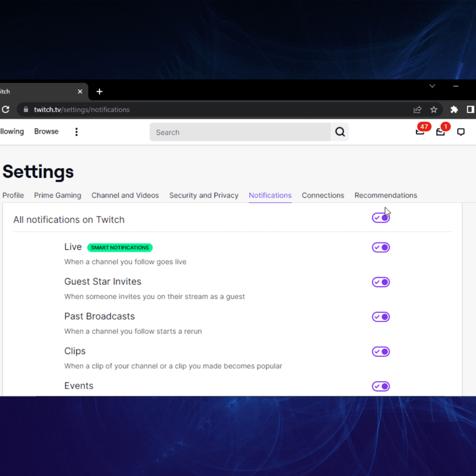Screen dimensions: 476x476
Task: Switch to the Profile settings tab
Action: [x=13, y=195]
